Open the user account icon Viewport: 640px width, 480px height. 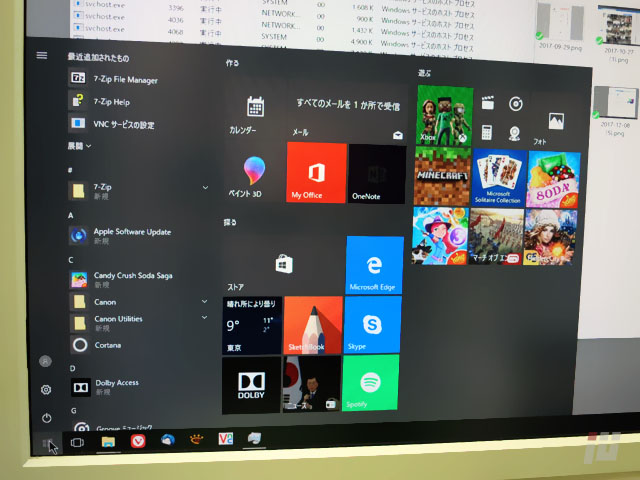(x=45, y=361)
